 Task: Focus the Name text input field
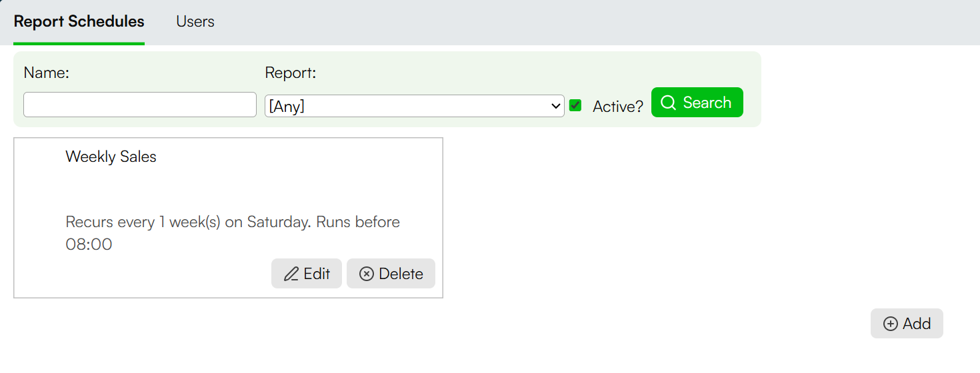(x=140, y=105)
